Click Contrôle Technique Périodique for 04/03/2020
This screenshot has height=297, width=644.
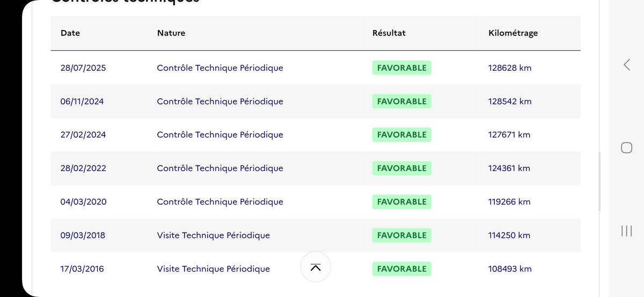pos(220,202)
